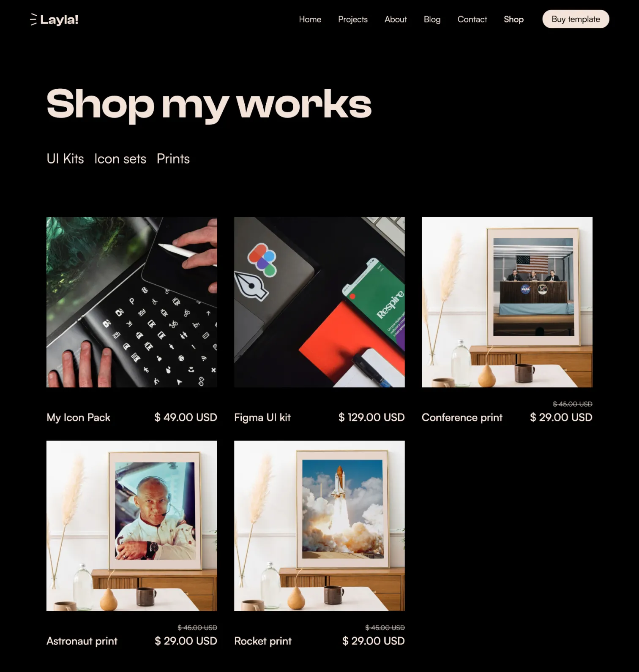This screenshot has height=672, width=639.
Task: Click the Conference print title link
Action: [462, 418]
